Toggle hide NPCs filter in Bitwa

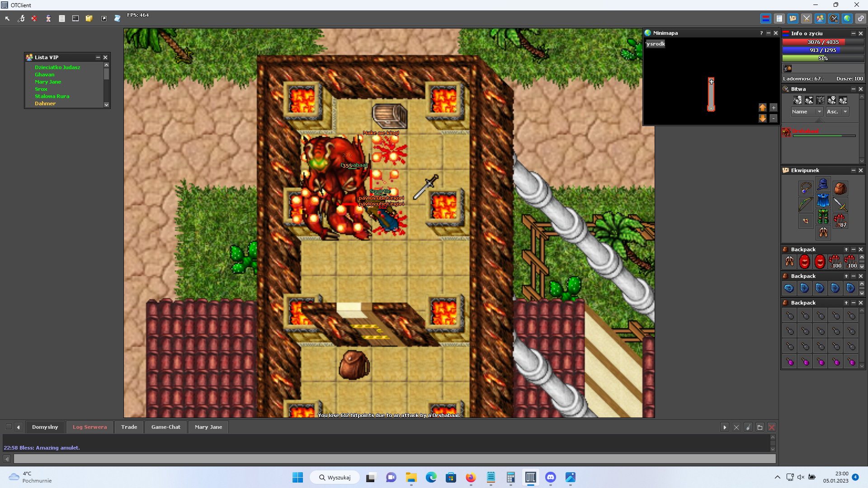pos(809,100)
